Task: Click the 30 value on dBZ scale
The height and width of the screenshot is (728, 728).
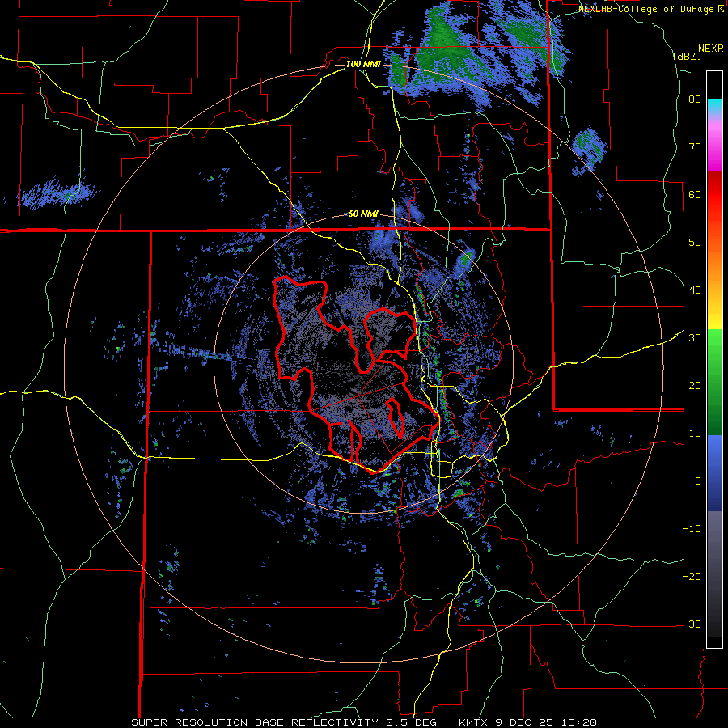Action: [695, 337]
